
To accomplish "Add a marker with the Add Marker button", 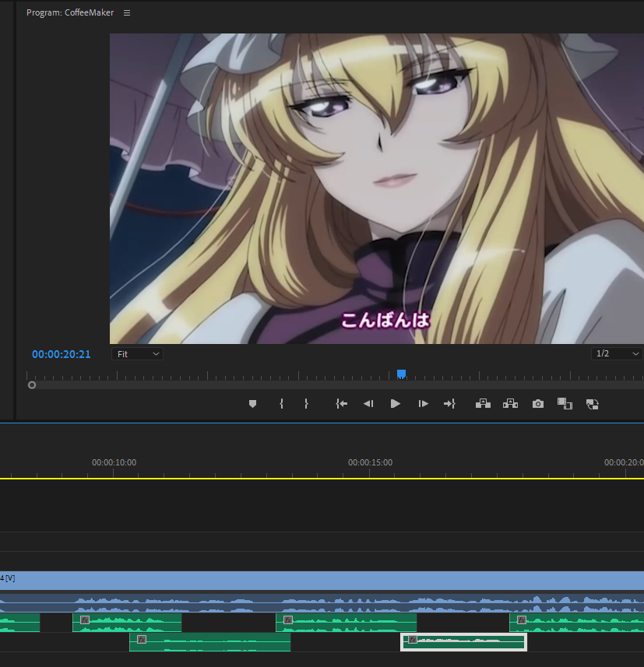I will tap(252, 404).
